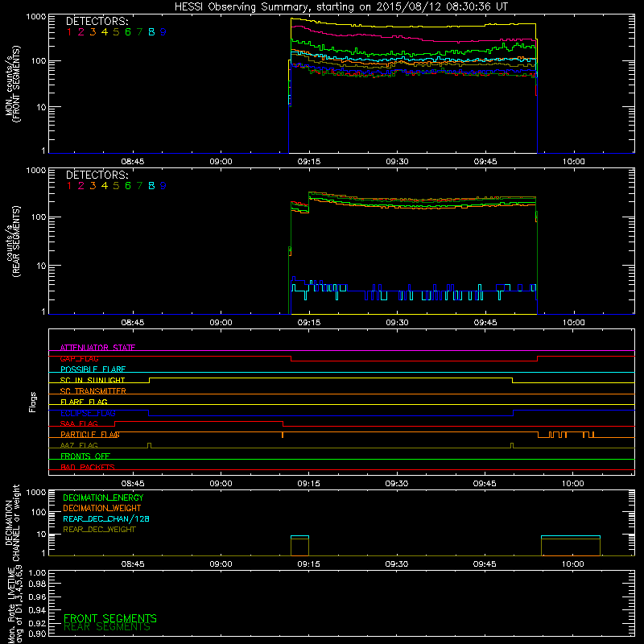Select the GAP_FLAG label
644x644 pixels.
click(x=80, y=358)
